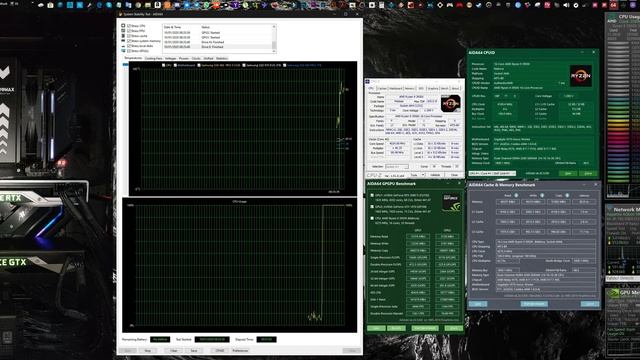Viewport: 640px width, 360px height.
Task: Click the Ryzen logo in the AIDA64 CPUID window
Action: tap(580, 76)
